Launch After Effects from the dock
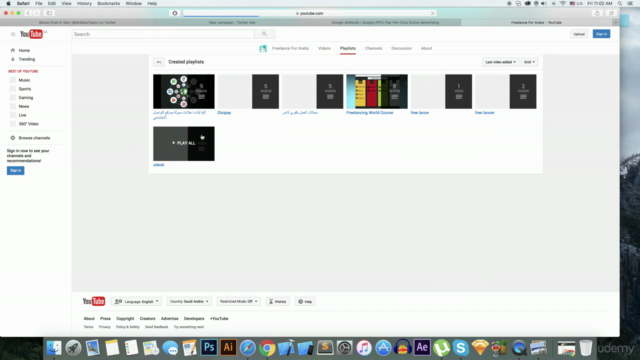 (422, 348)
